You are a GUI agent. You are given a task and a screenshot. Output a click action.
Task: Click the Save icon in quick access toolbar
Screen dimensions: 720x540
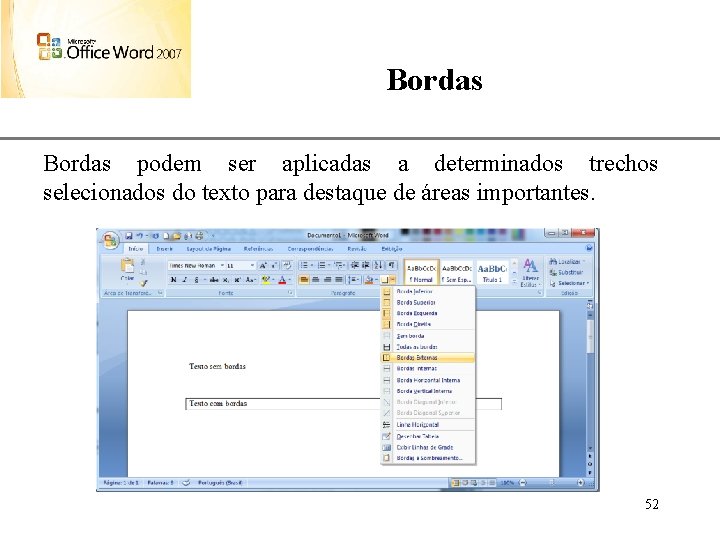click(129, 236)
